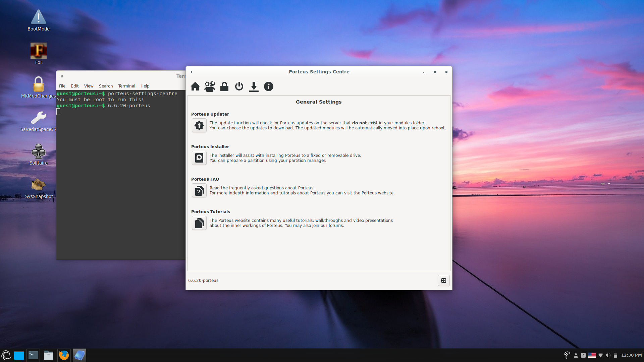Open the Porteus Tutorials icon button

click(x=199, y=223)
